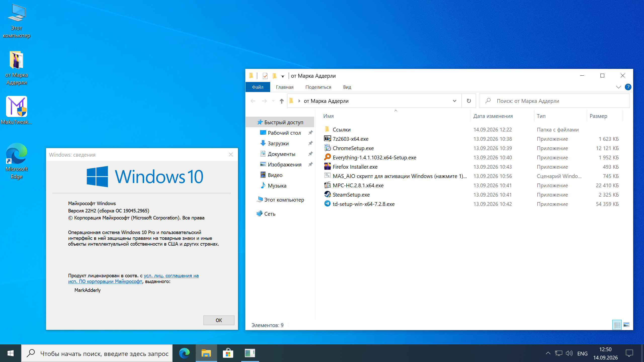Open the Главная ribbon tab

pyautogui.click(x=285, y=87)
